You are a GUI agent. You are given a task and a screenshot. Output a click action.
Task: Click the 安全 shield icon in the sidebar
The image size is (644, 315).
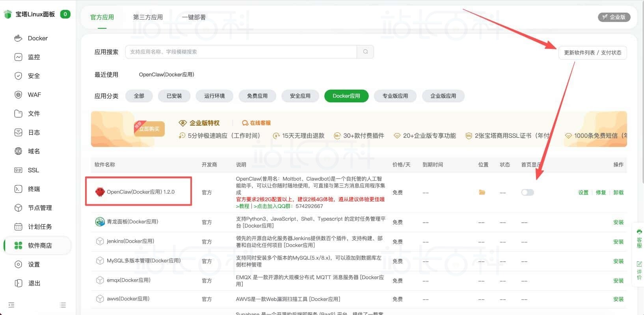pos(18,76)
